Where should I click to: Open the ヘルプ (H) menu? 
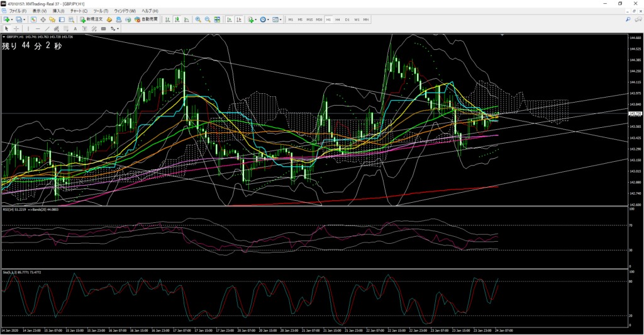coord(150,11)
